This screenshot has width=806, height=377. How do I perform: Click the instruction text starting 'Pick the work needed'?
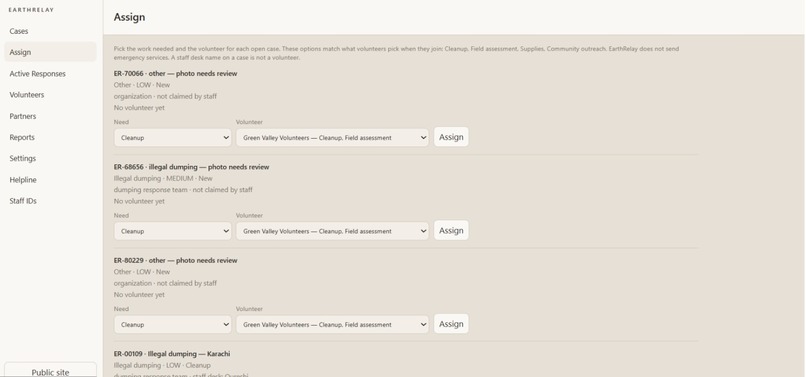(x=396, y=53)
